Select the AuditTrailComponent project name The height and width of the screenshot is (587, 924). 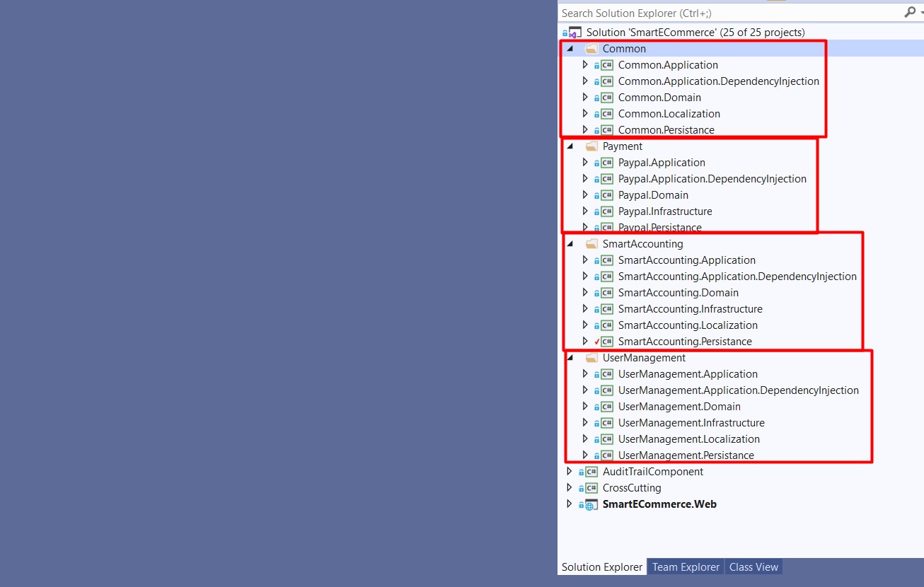coord(653,472)
